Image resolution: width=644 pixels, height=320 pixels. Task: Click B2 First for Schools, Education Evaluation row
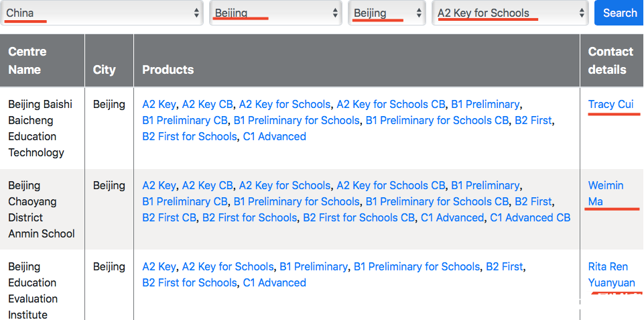[x=190, y=282]
